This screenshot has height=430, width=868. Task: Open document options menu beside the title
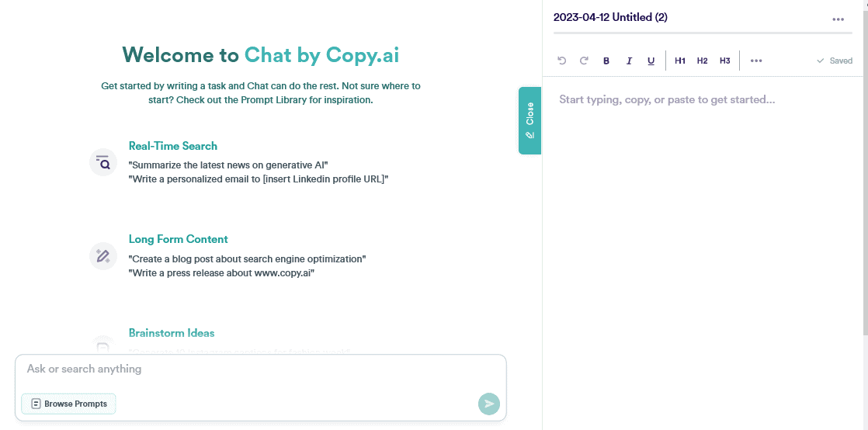838,19
